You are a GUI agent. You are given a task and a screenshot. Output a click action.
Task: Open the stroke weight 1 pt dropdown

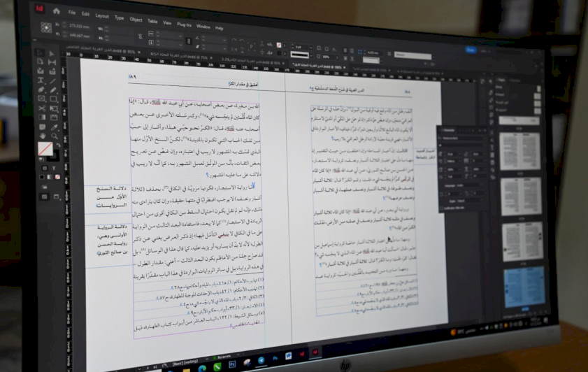coord(311,48)
